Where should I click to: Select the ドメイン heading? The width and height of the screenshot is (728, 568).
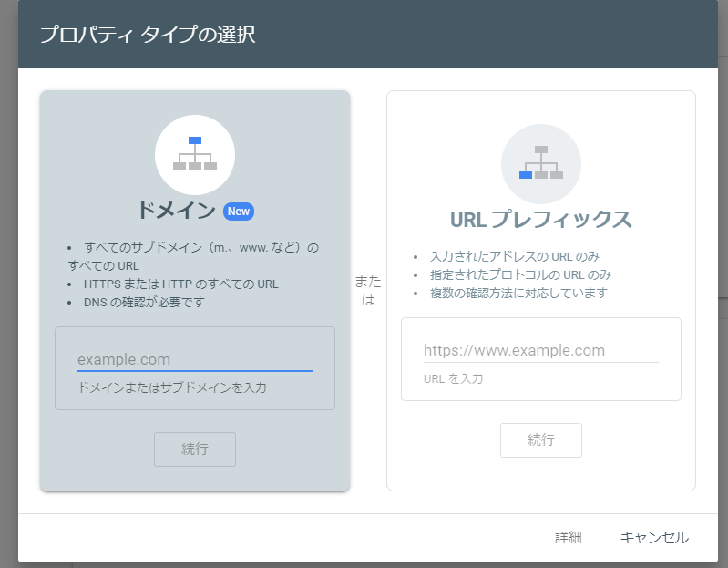click(x=176, y=211)
